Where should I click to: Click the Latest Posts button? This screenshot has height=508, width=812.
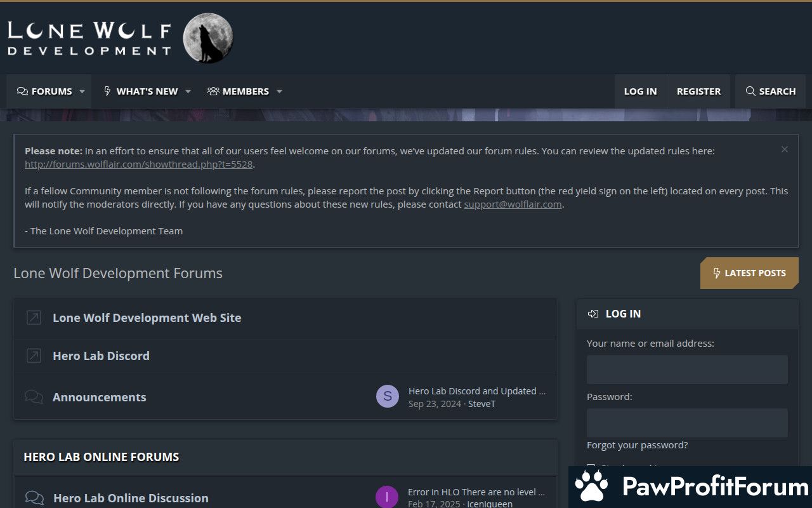point(749,273)
